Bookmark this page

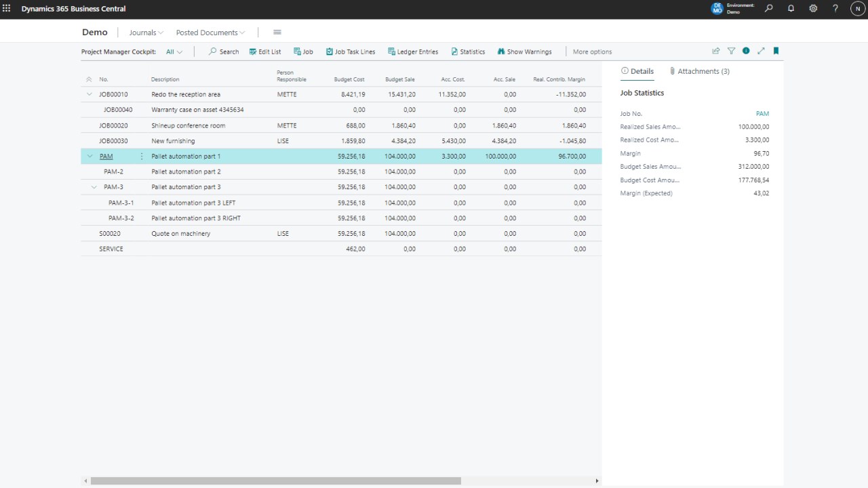tap(776, 51)
